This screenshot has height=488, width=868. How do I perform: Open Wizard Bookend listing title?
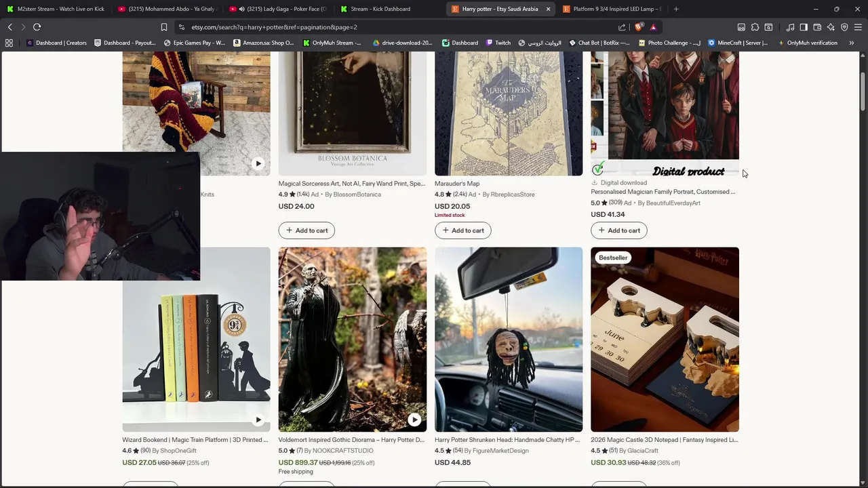click(195, 440)
